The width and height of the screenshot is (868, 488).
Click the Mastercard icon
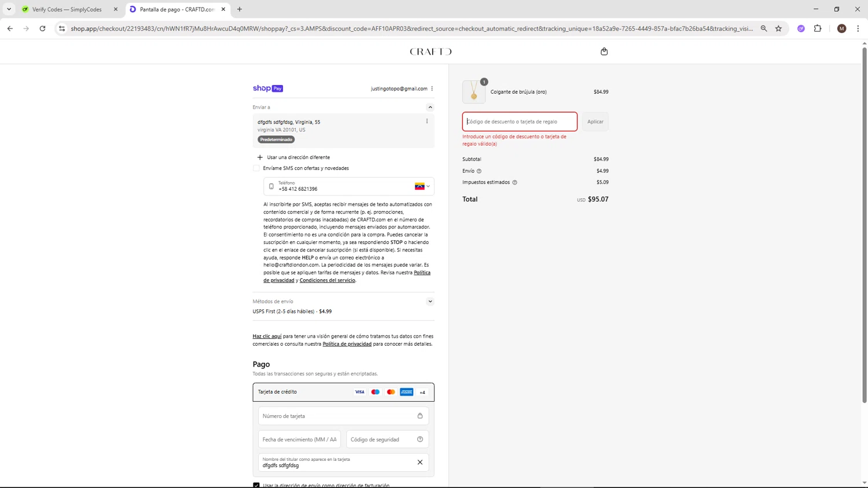391,392
